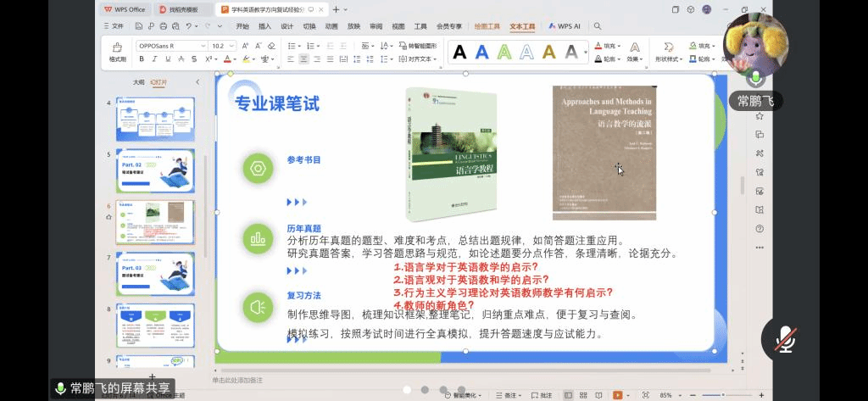
Task: Toggle bold formatting in the ribbon
Action: click(142, 59)
